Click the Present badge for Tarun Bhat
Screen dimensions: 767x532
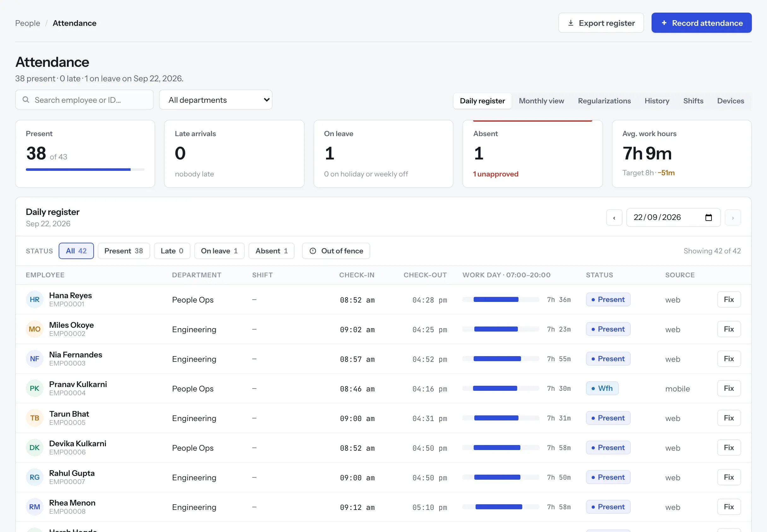click(608, 418)
